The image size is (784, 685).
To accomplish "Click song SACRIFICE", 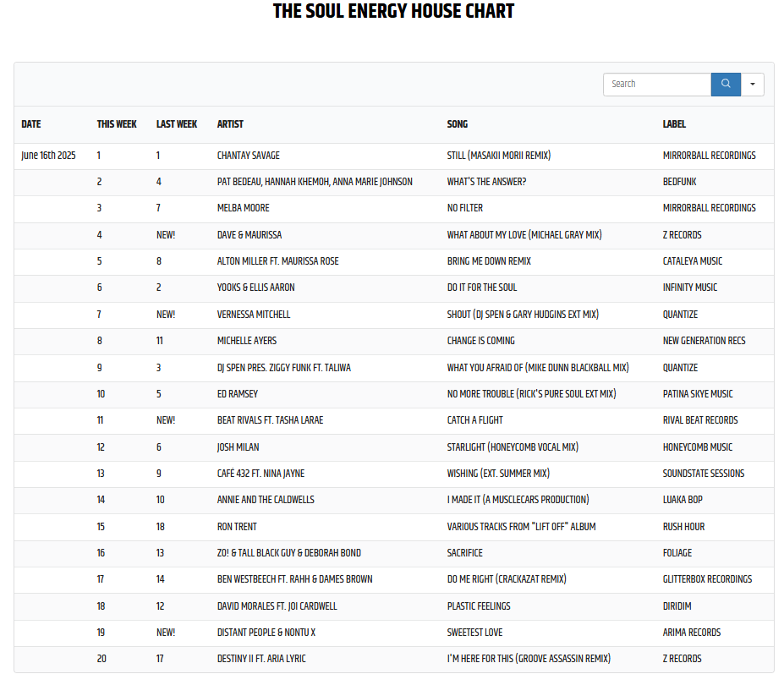I will click(464, 553).
